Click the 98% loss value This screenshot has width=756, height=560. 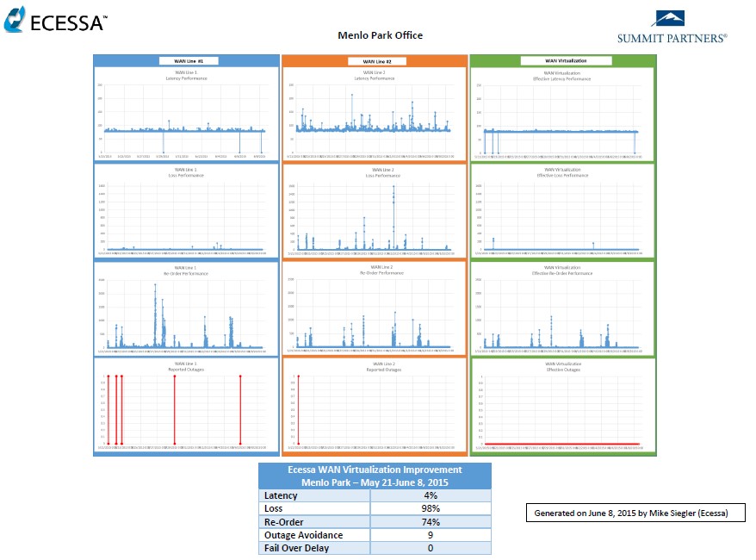click(431, 508)
